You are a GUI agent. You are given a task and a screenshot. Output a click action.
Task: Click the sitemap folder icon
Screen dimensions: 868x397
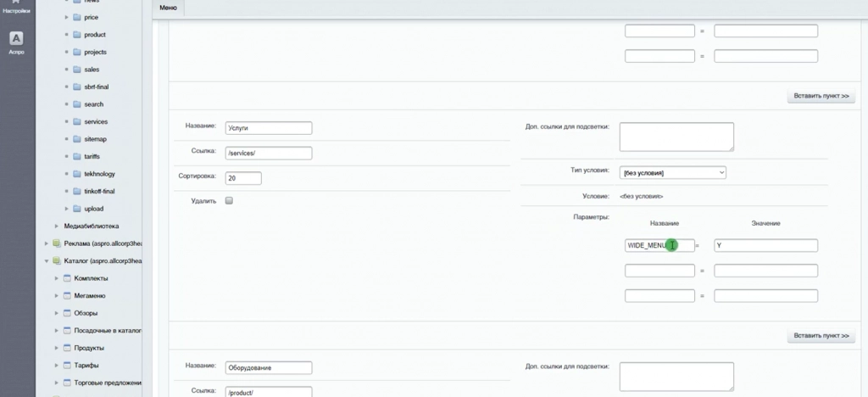tap(77, 139)
